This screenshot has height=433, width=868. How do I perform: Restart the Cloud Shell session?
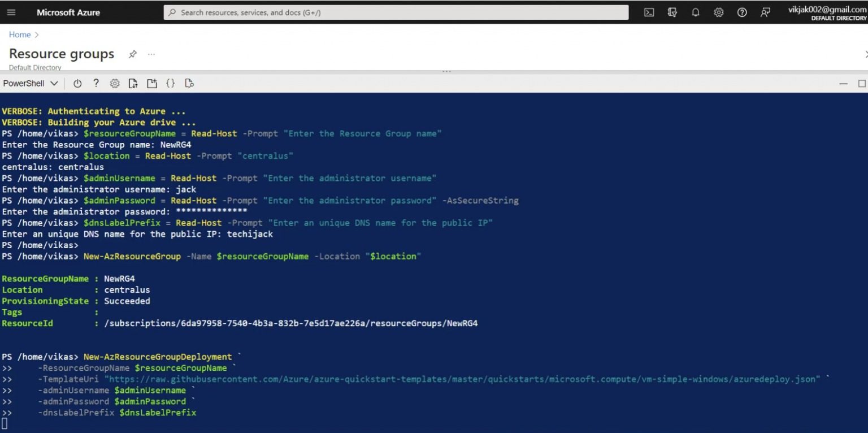click(x=77, y=83)
